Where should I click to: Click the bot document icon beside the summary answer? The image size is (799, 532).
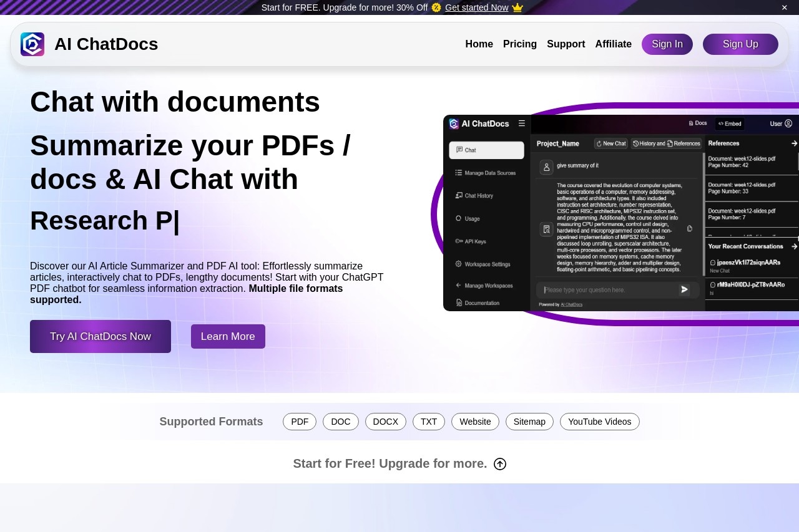tap(547, 229)
